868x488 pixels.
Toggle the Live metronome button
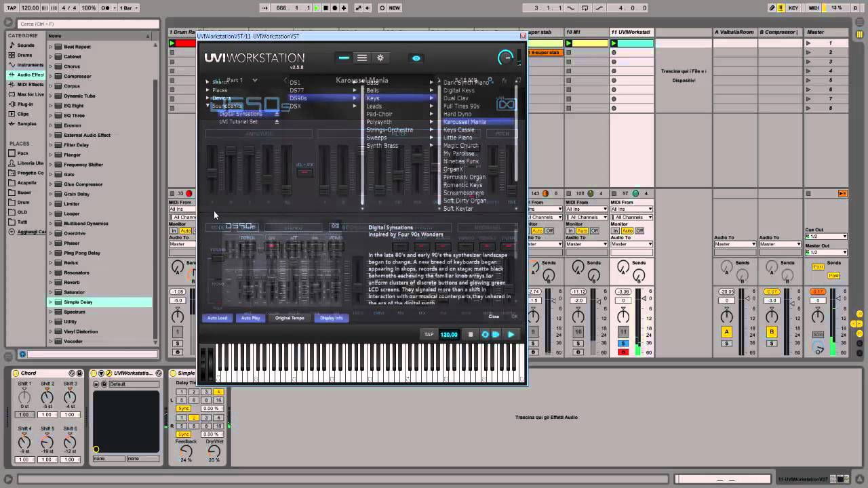[x=106, y=8]
